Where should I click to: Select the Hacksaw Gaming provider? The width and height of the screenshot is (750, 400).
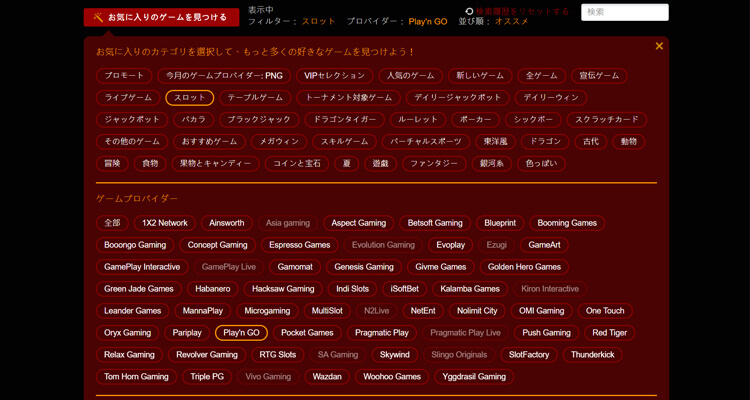283,289
